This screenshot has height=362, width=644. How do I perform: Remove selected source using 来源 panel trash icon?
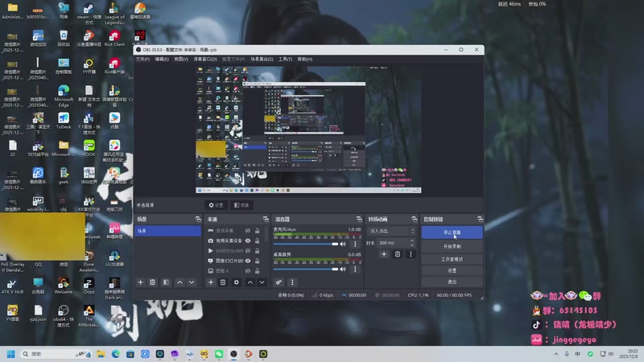pos(223,282)
